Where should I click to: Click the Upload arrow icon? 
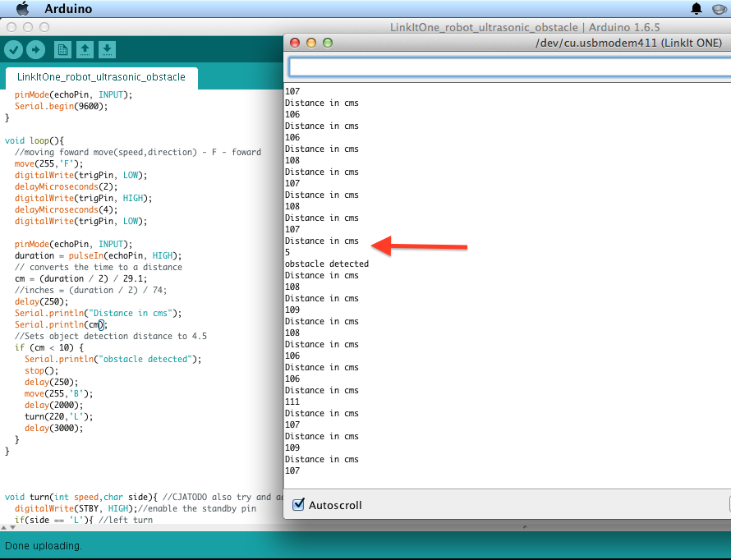click(35, 50)
